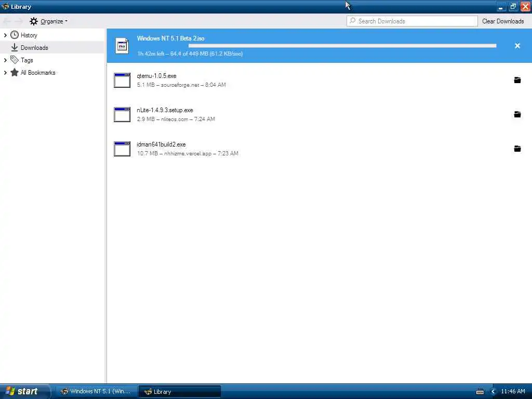The width and height of the screenshot is (532, 399).
Task: Open containing folder for nLite-1.4.9.3.setup.exe
Action: (x=517, y=114)
